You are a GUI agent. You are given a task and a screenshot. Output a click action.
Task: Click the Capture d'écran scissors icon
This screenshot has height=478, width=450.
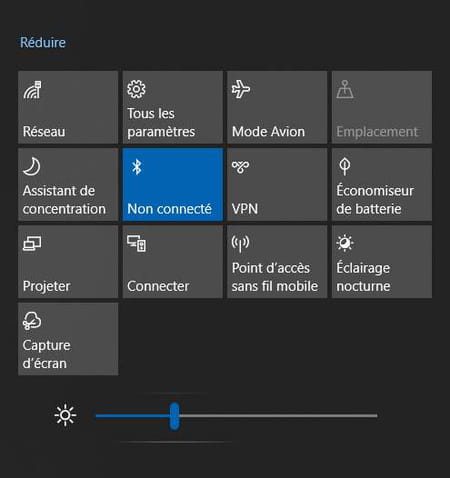(32, 321)
